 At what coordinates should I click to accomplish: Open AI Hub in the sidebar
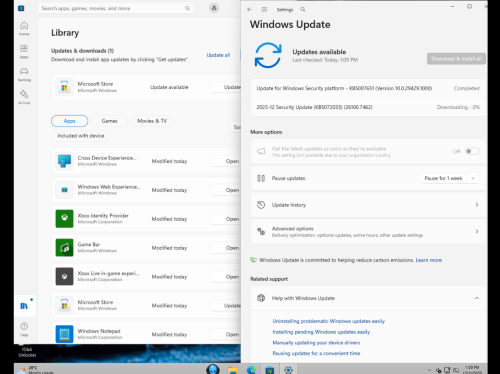click(x=24, y=97)
